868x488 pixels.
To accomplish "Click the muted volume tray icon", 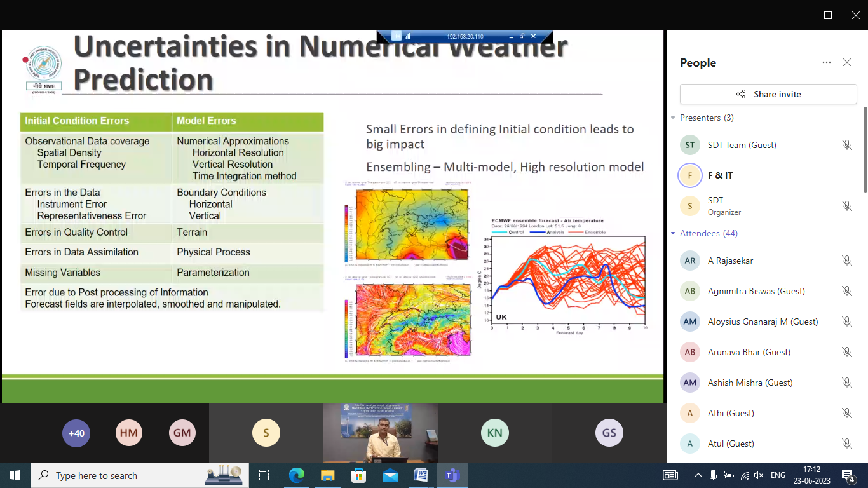I will tap(759, 475).
